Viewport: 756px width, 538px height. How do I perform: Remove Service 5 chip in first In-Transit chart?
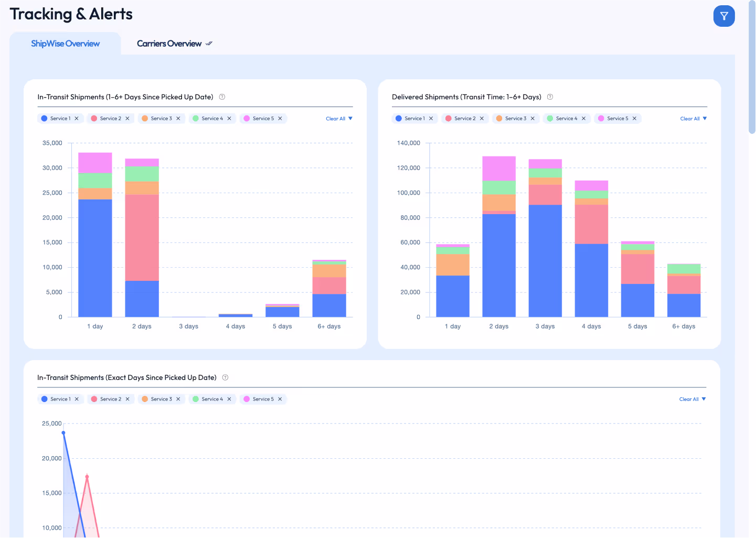[280, 119]
